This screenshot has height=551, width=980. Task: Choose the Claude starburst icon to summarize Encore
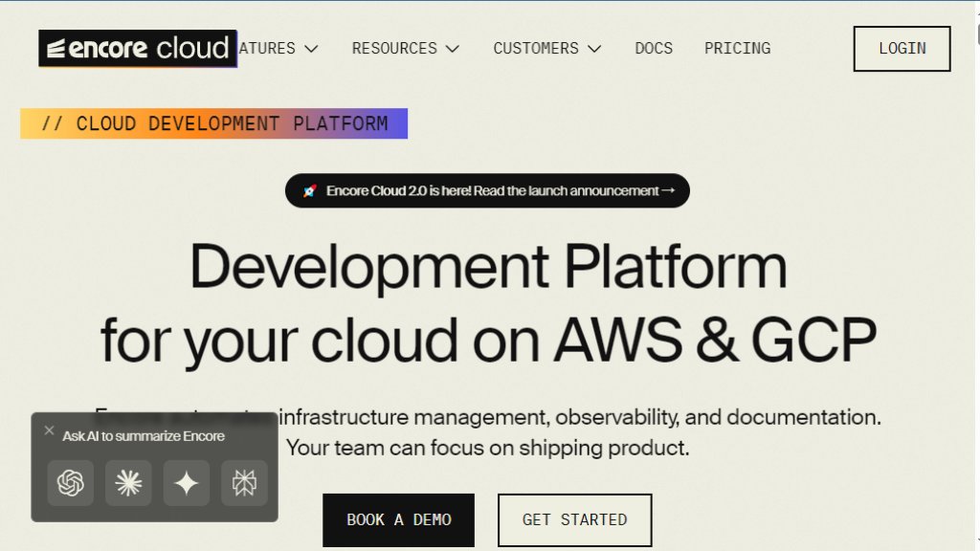pyautogui.click(x=129, y=483)
